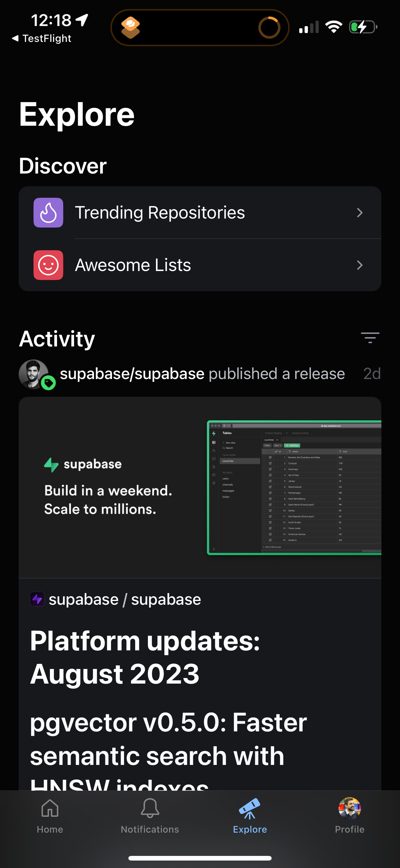This screenshot has width=400, height=868.
Task: Tap the green release tag badge
Action: click(48, 383)
